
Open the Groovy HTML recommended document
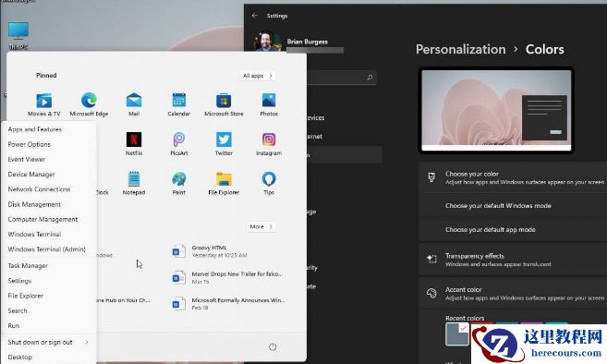[227, 251]
